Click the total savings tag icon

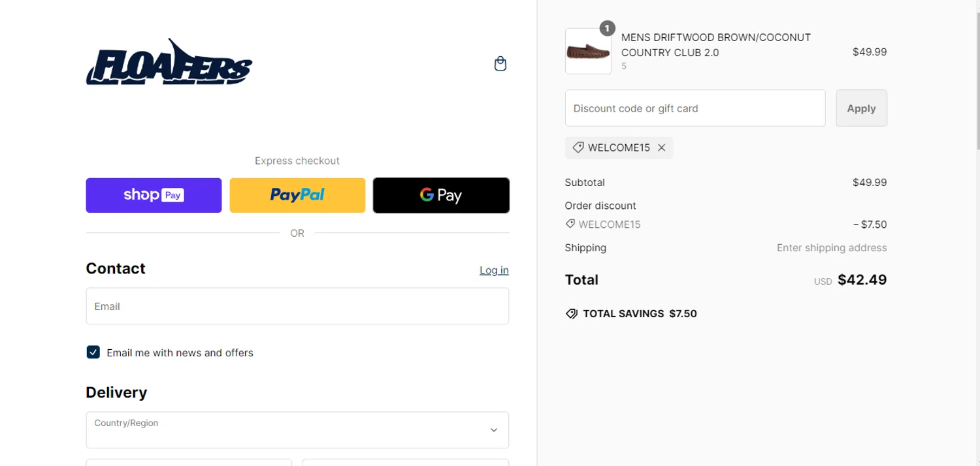(x=572, y=314)
